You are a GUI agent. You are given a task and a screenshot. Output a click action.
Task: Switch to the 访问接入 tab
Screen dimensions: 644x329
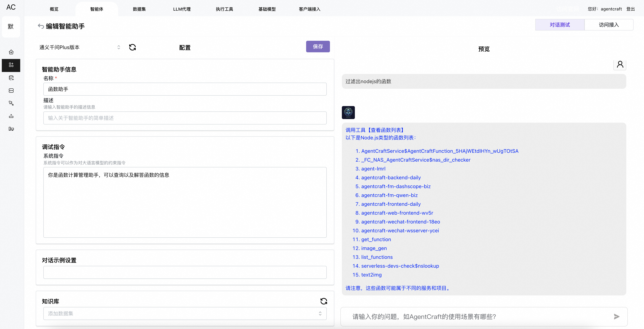click(x=609, y=25)
